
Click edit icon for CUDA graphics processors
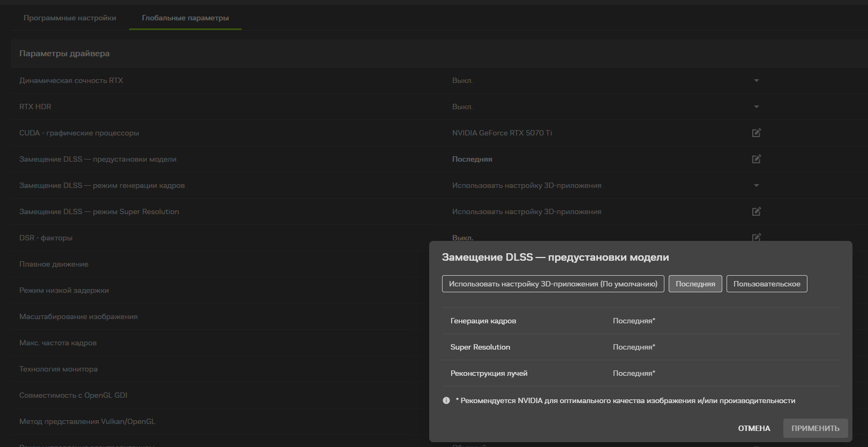click(x=756, y=133)
